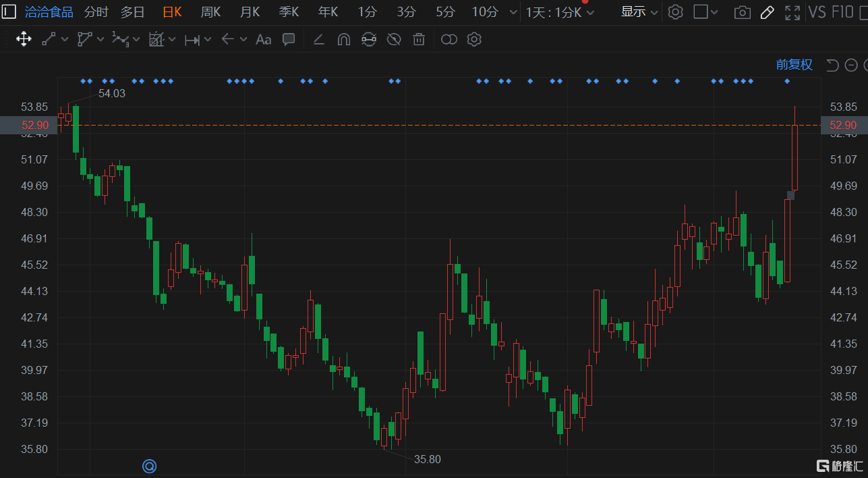The height and width of the screenshot is (478, 868).
Task: Click the blue @ marker icon
Action: [x=149, y=466]
